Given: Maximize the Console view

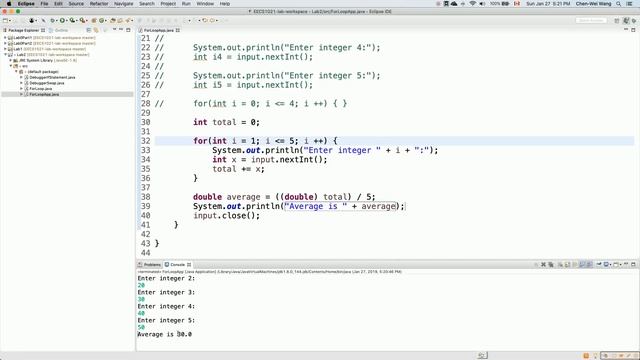Looking at the screenshot, I should (633, 264).
